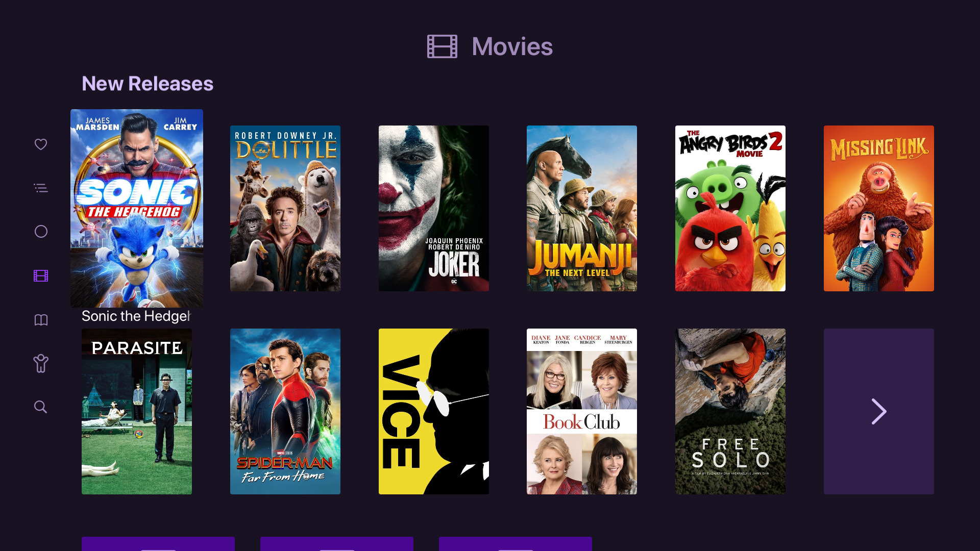Viewport: 980px width, 551px height.
Task: Select the Movies film strip sidebar icon
Action: [41, 276]
